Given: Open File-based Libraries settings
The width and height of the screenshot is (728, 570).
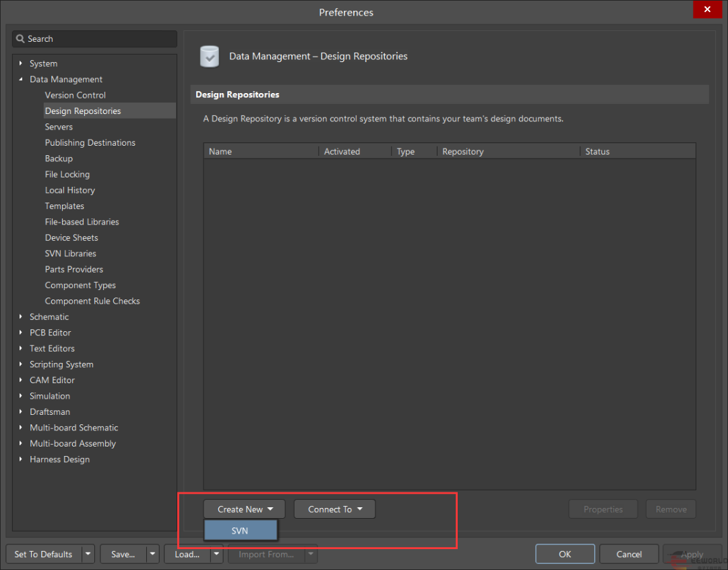Looking at the screenshot, I should pyautogui.click(x=82, y=221).
